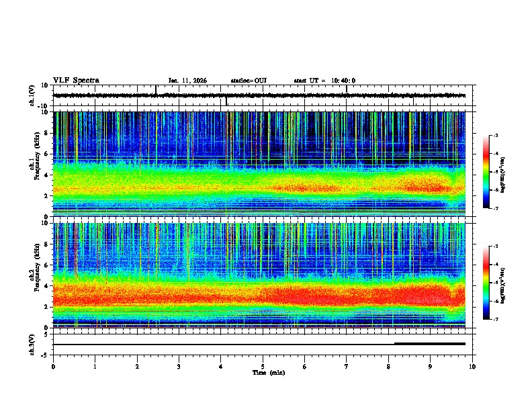Click the ch.1(V) waveform axis label
Viewport: 532px width, 411px height.
32,95
